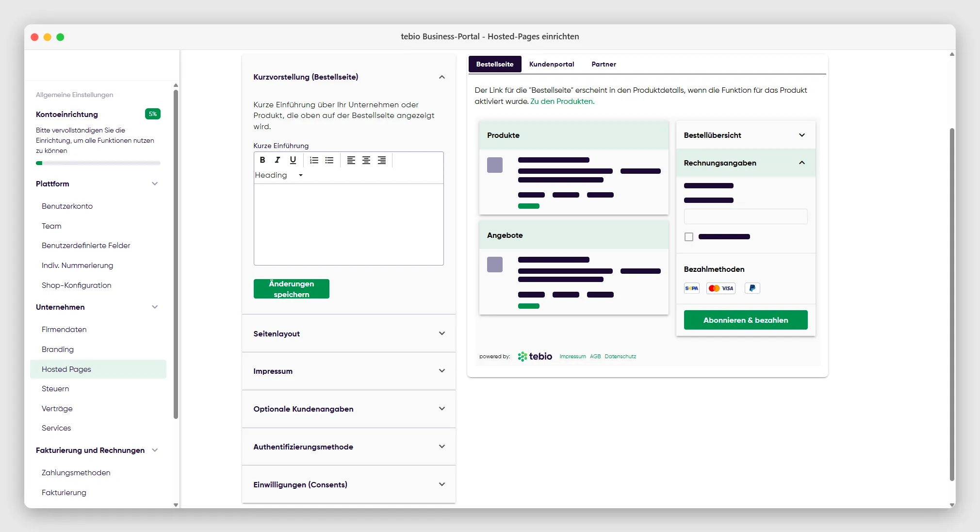
Task: Click Abonnieren & bezahlen button
Action: click(746, 320)
